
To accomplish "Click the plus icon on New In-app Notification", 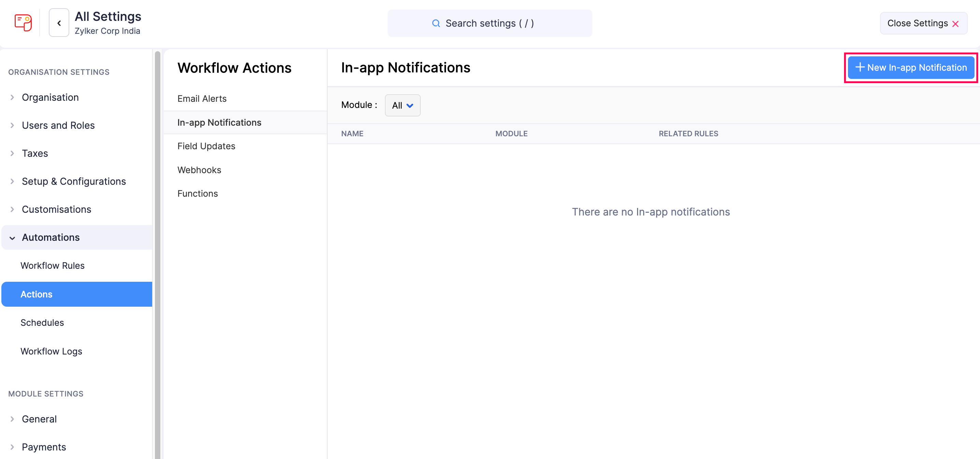I will [x=860, y=67].
